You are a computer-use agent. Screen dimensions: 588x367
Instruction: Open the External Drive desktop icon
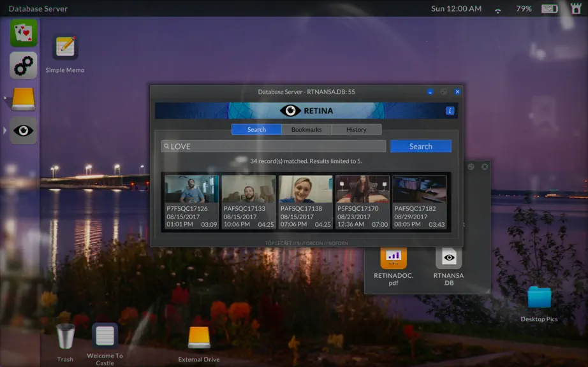[199, 337]
